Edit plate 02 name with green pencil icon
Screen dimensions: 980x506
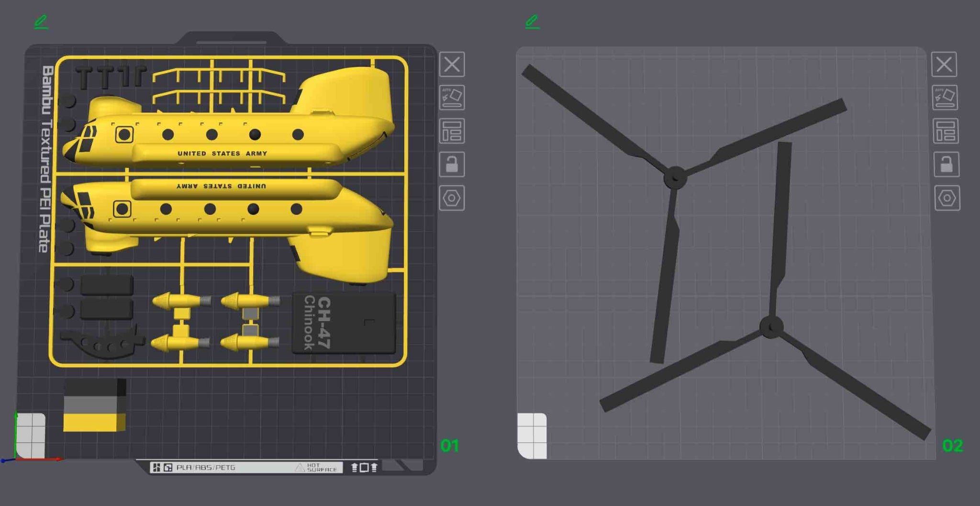(x=532, y=22)
